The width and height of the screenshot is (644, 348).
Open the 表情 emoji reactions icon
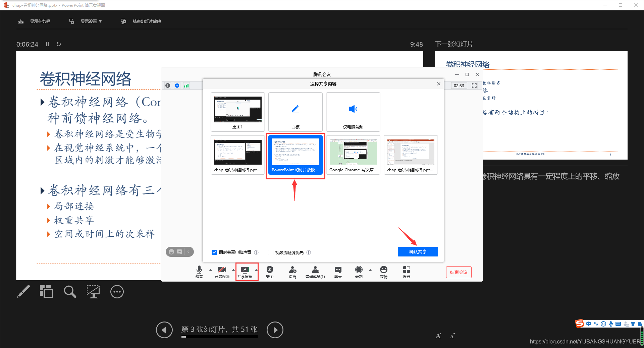point(384,272)
